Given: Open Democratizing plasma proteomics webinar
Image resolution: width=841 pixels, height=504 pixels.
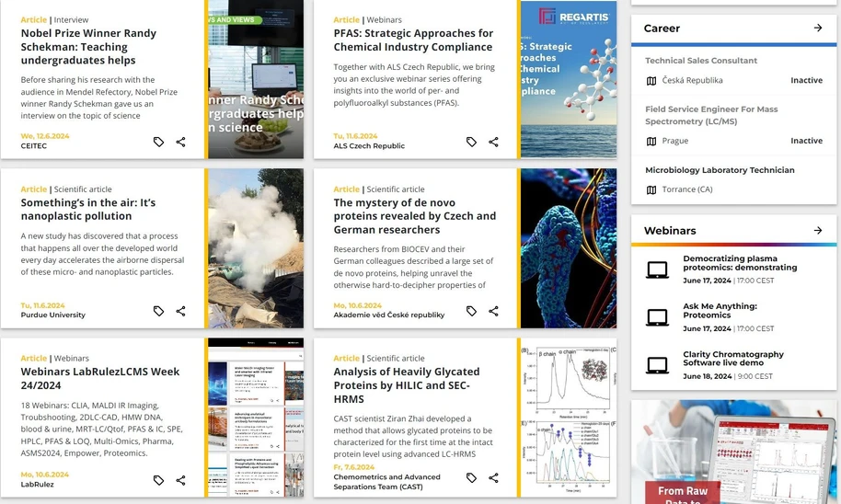Looking at the screenshot, I should click(739, 263).
